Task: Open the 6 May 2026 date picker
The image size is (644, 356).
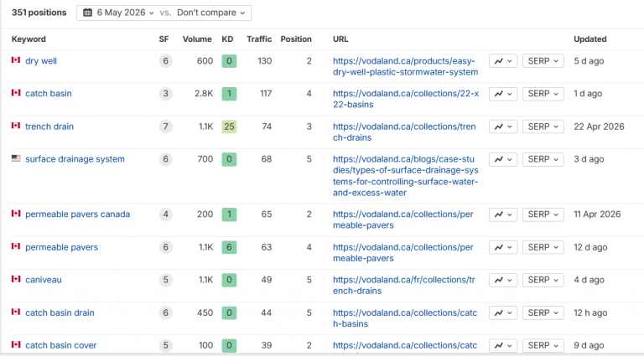Action: point(125,13)
